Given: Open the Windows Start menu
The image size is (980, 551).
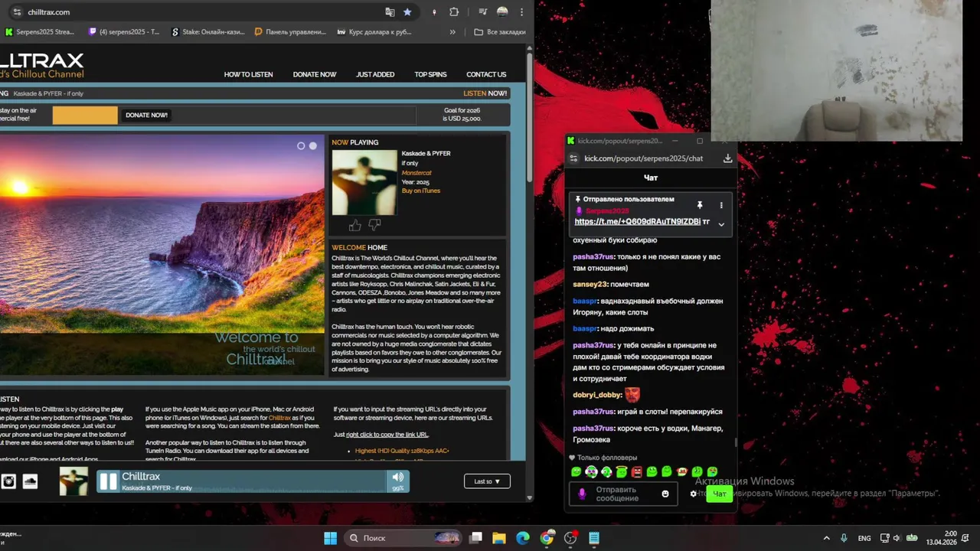Looking at the screenshot, I should (330, 538).
